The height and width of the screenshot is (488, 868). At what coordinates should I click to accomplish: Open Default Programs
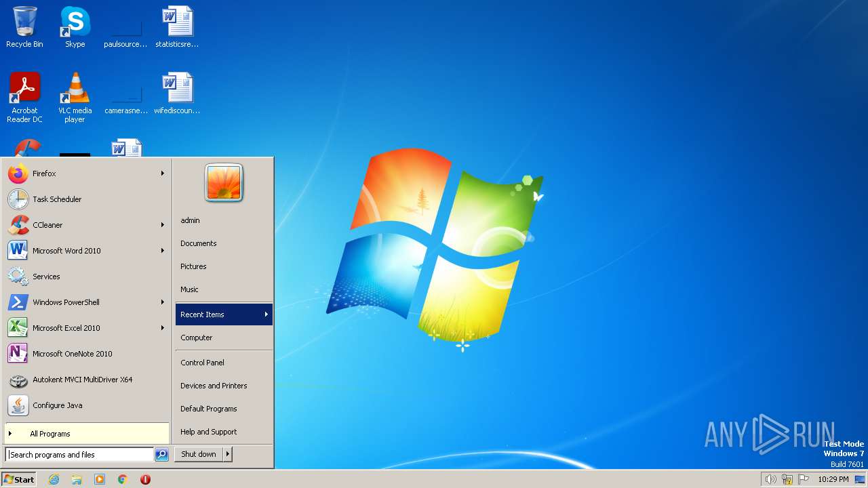(224, 409)
